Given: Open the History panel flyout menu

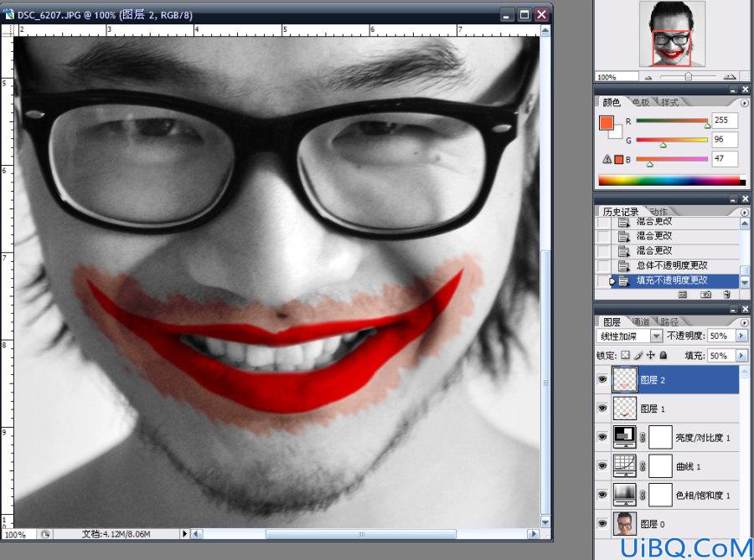Looking at the screenshot, I should coord(745,213).
